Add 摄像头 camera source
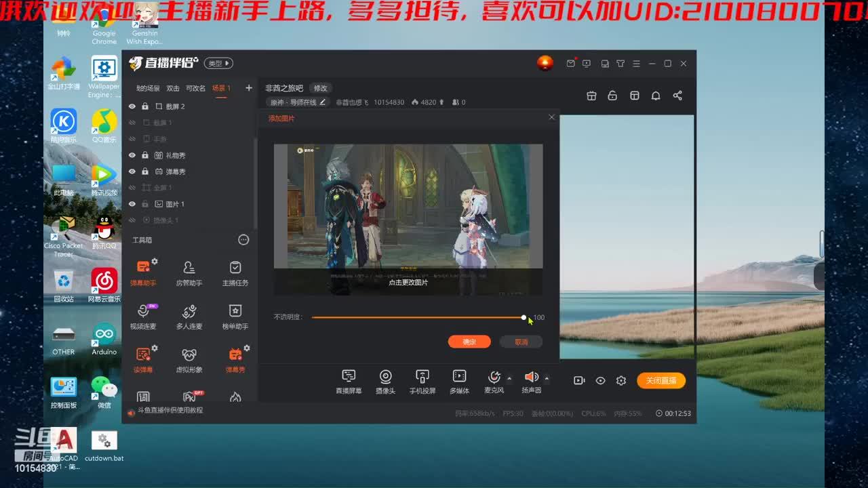Screen dimensions: 868x488 pyautogui.click(x=385, y=382)
